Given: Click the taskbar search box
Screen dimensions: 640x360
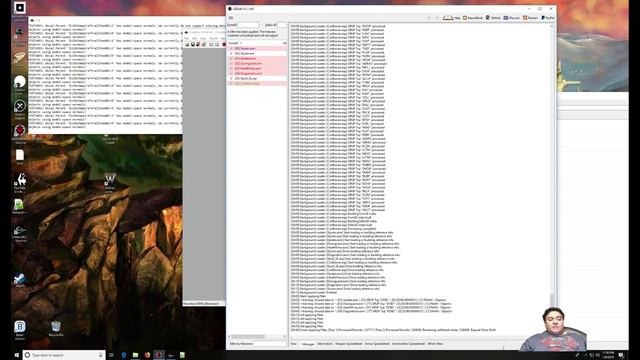Looking at the screenshot, I should click(x=64, y=355).
